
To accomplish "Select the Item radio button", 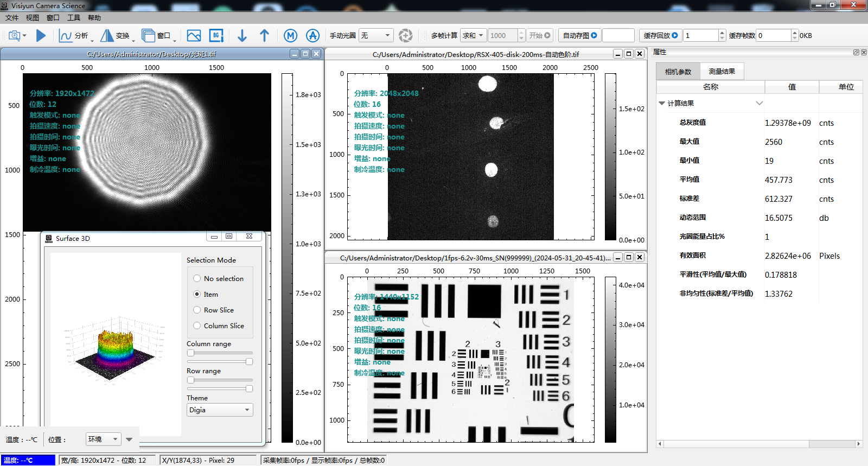I will click(197, 294).
